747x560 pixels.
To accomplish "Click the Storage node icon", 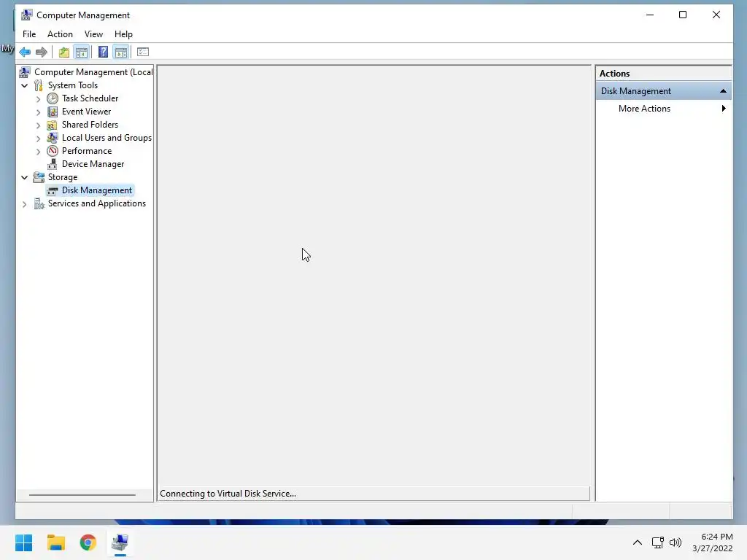I will pyautogui.click(x=39, y=177).
